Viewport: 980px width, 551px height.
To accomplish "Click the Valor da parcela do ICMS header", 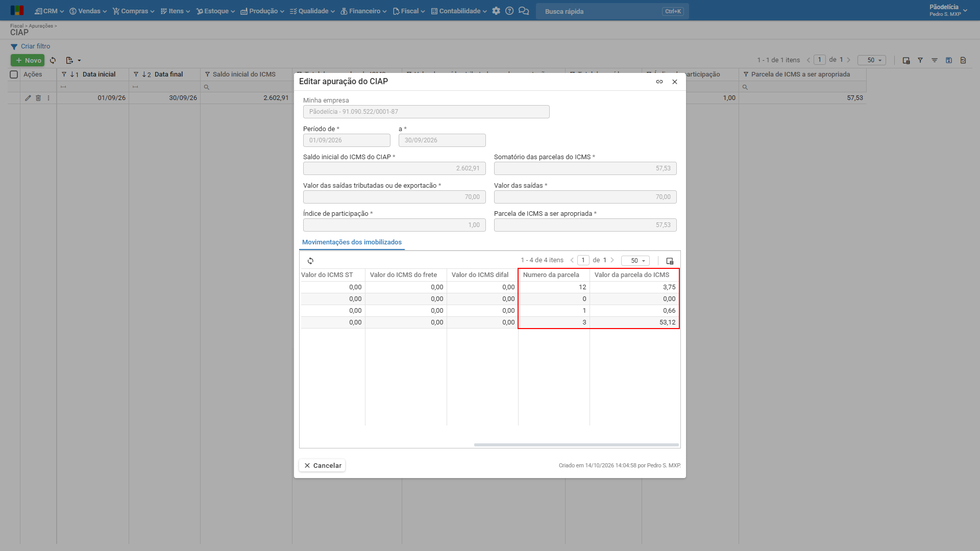I will 634,275.
